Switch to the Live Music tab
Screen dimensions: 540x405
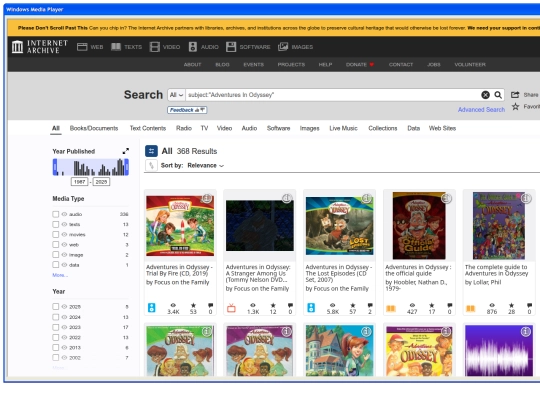tap(343, 128)
